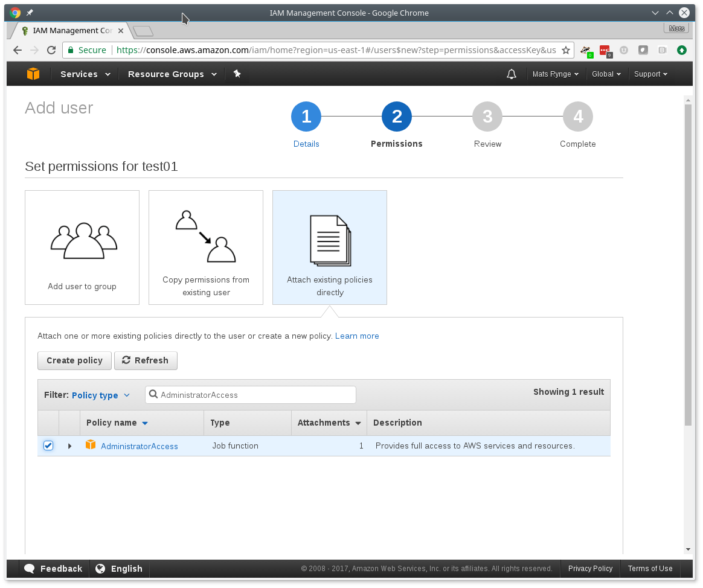
Task: Open the Support dropdown menu
Action: [x=650, y=74]
